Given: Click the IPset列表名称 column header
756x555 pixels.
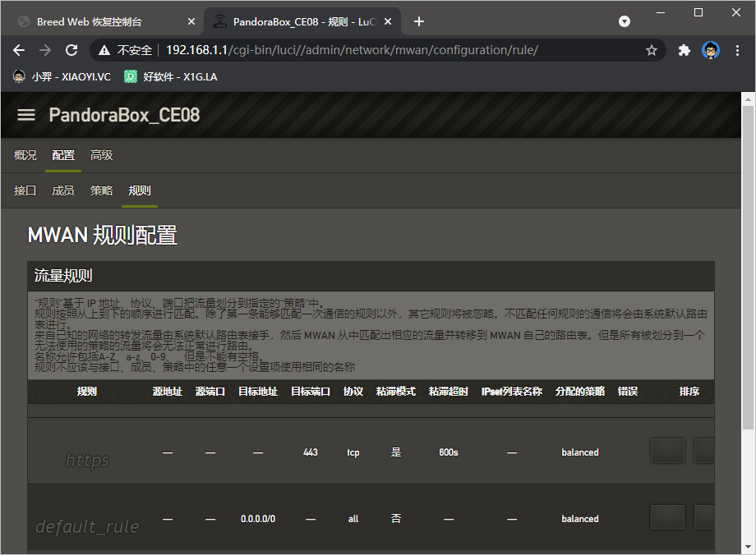Looking at the screenshot, I should point(512,391).
